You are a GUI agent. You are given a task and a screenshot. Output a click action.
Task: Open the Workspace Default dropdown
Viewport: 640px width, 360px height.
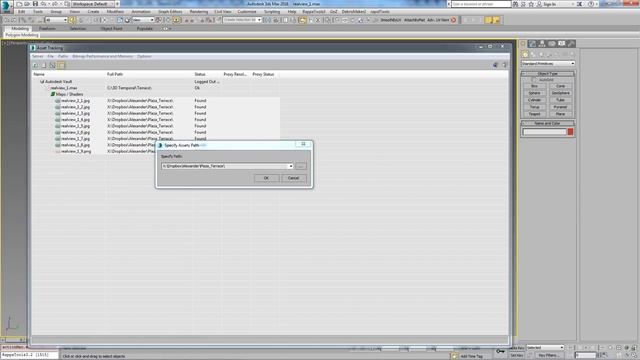point(93,4)
